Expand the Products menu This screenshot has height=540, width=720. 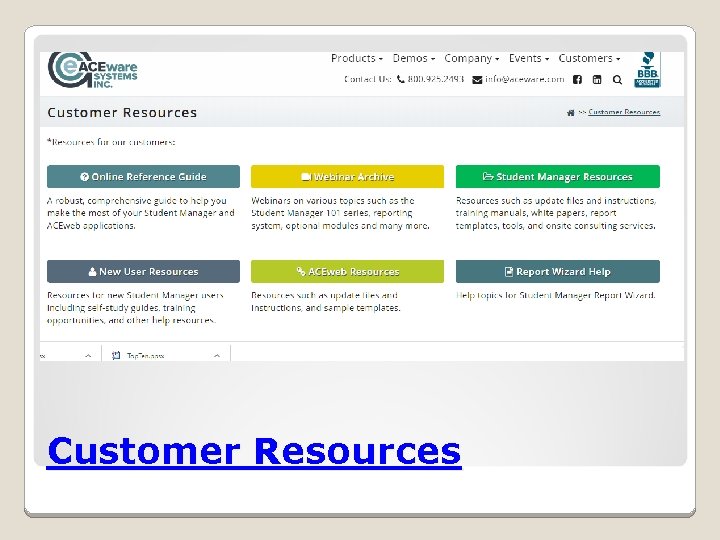(x=357, y=58)
